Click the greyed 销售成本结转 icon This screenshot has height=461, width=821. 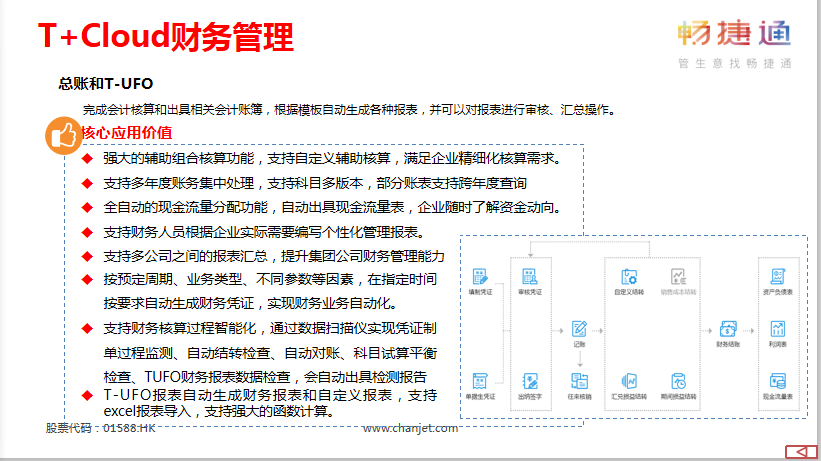click(678, 277)
